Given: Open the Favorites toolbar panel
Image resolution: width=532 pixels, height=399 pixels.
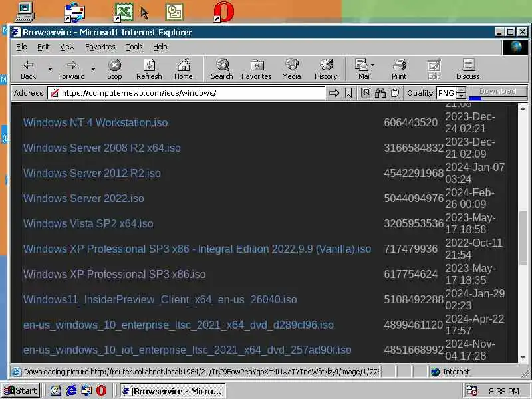Looking at the screenshot, I should [x=257, y=70].
